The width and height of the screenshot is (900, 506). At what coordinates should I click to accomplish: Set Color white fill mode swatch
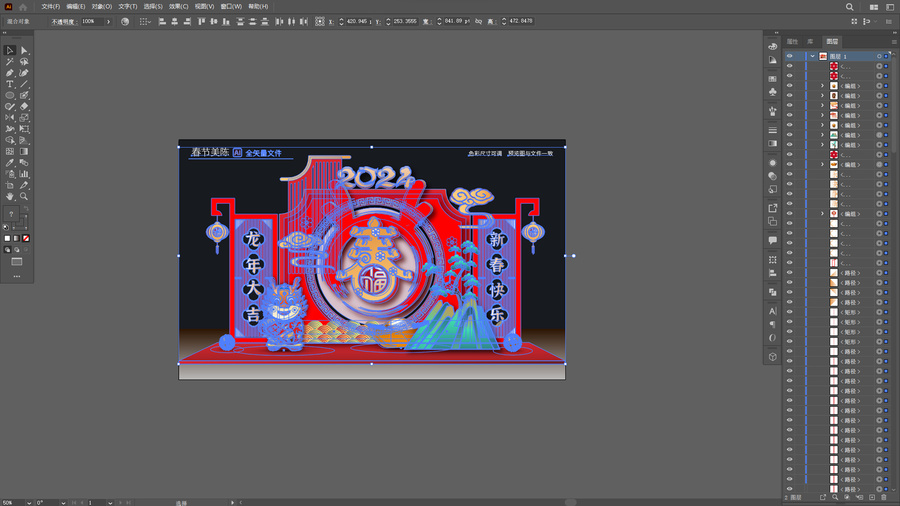(7, 238)
